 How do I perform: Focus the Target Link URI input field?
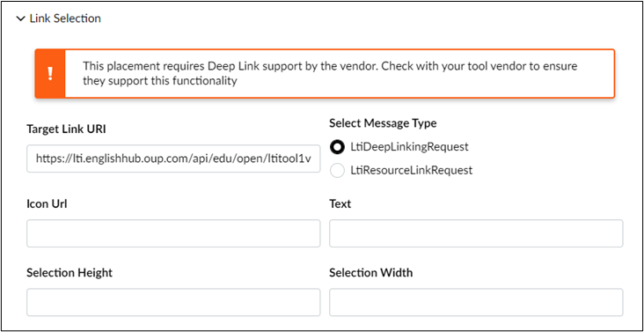coord(173,159)
